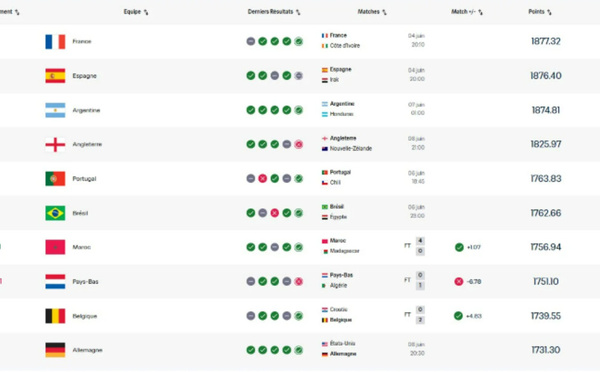Select Maroc's points value 1756.94
The height and width of the screenshot is (372, 600).
(x=546, y=247)
